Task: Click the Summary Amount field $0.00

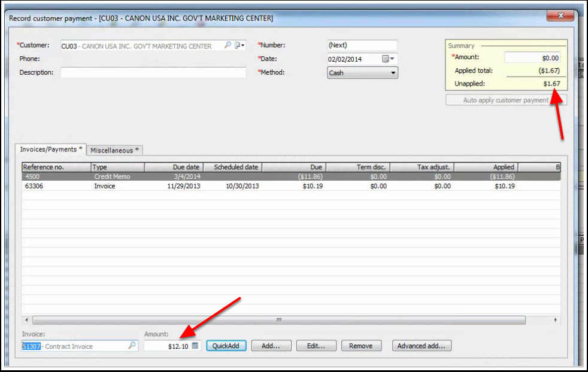Action: [x=533, y=57]
